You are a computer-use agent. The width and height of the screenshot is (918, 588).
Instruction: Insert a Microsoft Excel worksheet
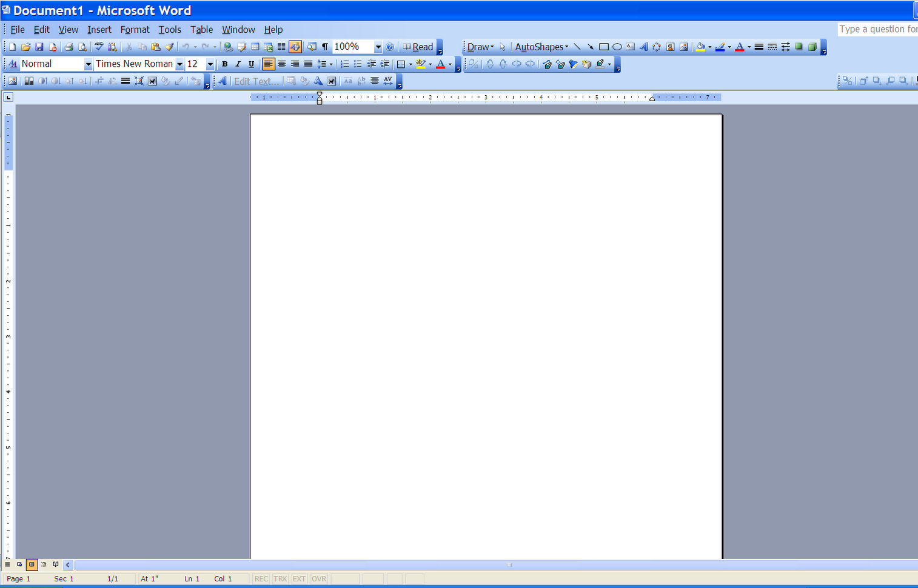(268, 47)
